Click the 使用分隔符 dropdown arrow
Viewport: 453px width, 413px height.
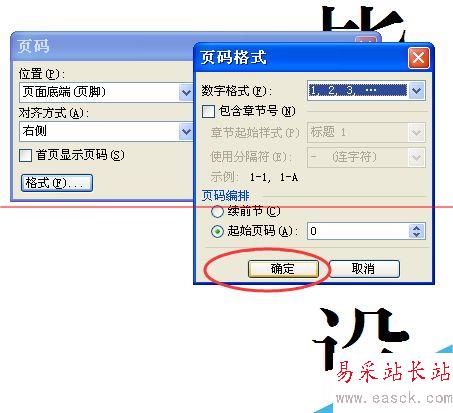[x=417, y=157]
